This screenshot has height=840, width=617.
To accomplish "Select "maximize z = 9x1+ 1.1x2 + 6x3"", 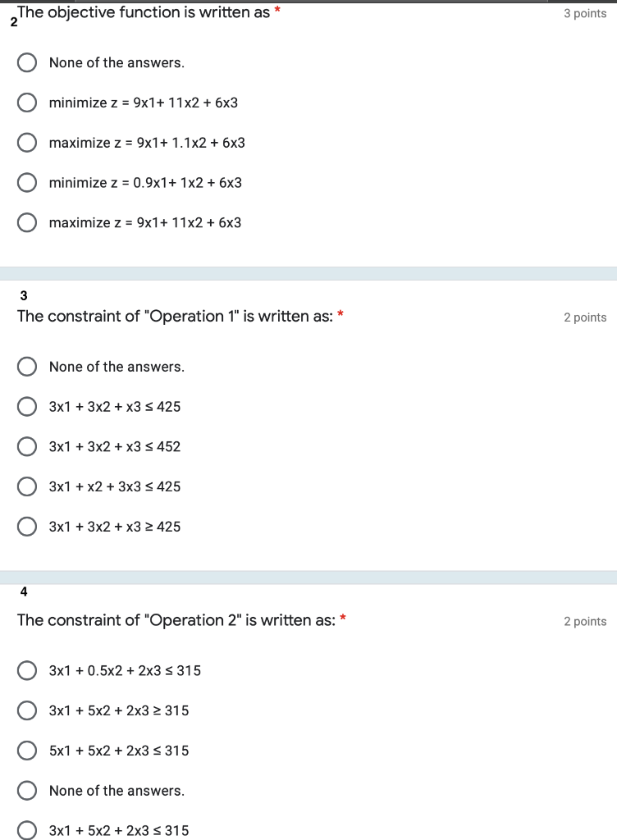I will [27, 143].
